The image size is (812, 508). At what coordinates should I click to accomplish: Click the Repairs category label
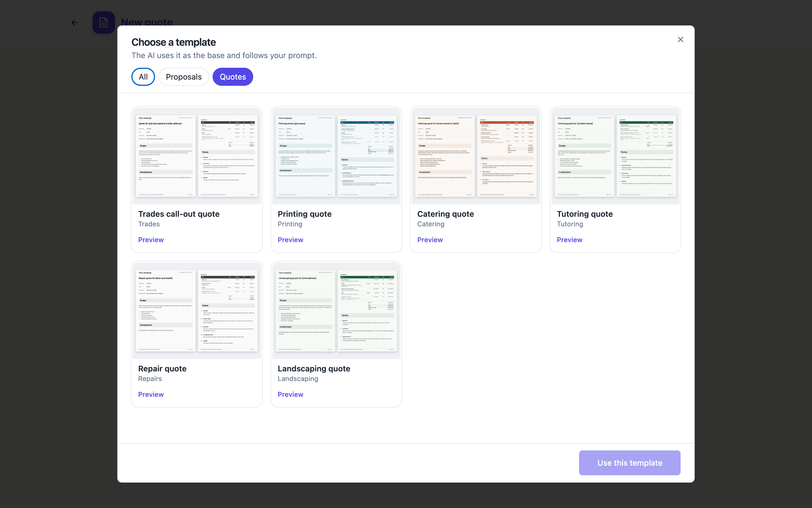(150, 379)
